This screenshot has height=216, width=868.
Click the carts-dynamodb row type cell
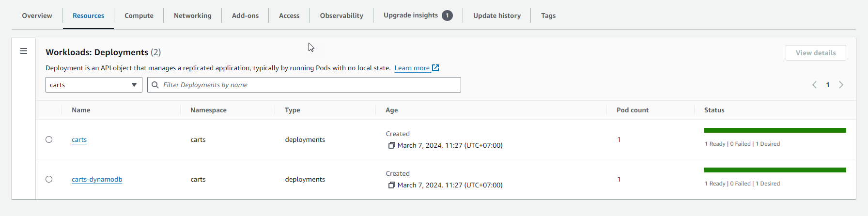pos(305,179)
